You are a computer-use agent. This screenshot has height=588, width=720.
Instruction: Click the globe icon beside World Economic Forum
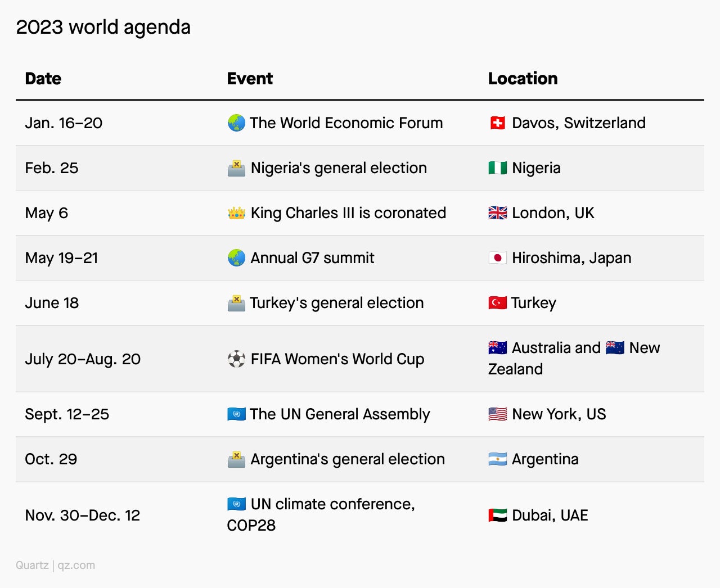pos(236,123)
